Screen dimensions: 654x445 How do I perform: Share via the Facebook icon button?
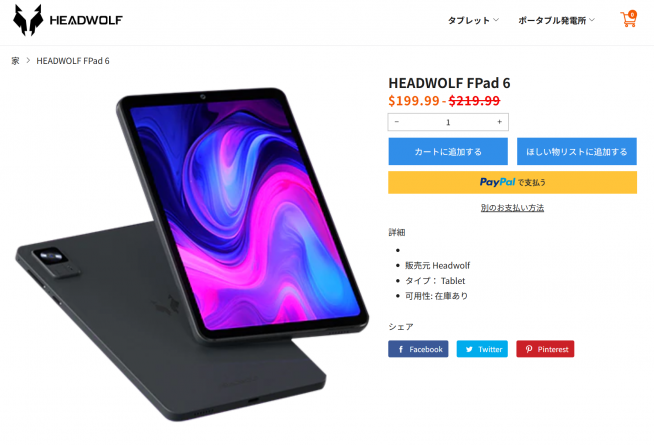pos(418,349)
